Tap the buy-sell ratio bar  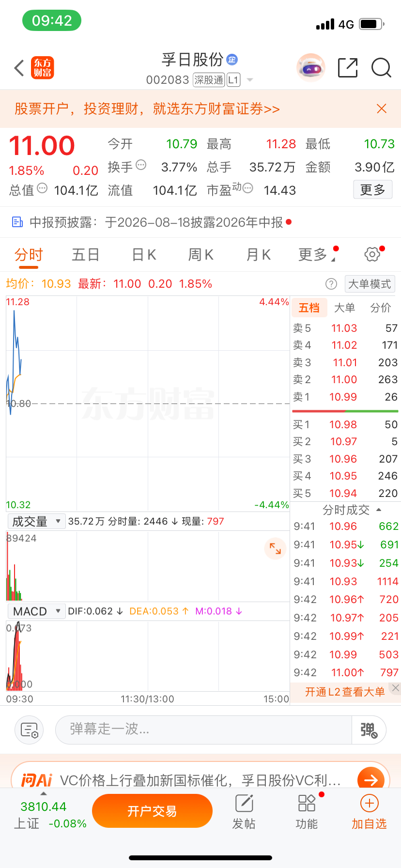point(345,411)
